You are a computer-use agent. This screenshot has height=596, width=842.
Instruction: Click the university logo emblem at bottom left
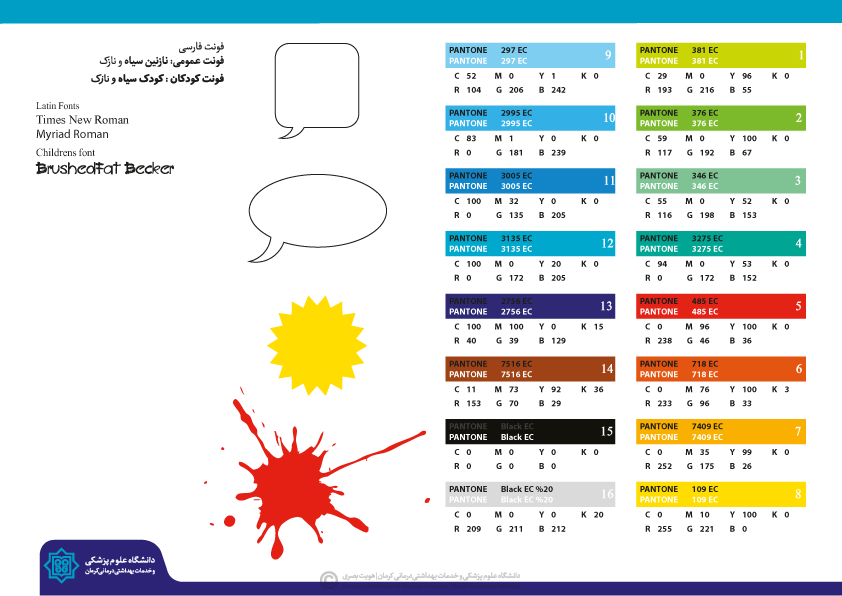coord(63,564)
